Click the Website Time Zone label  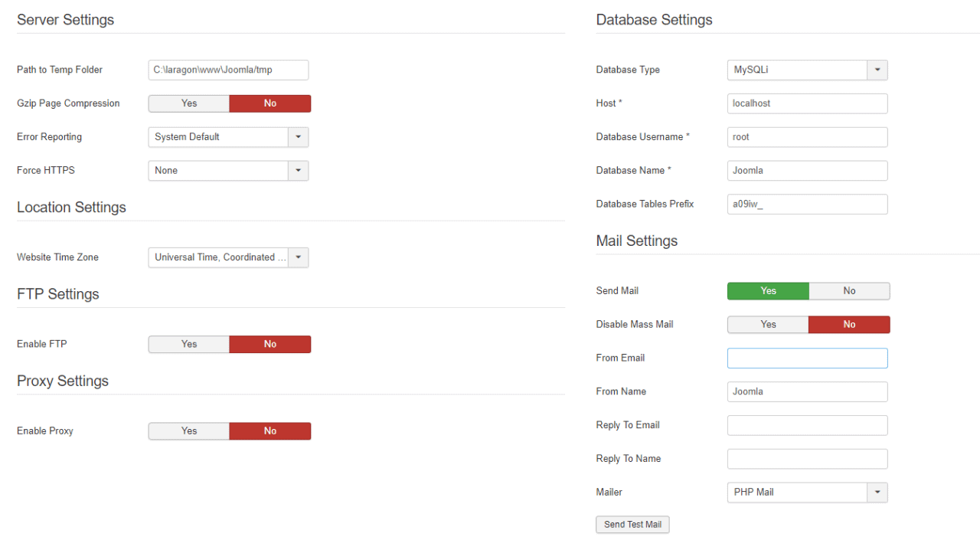[57, 257]
